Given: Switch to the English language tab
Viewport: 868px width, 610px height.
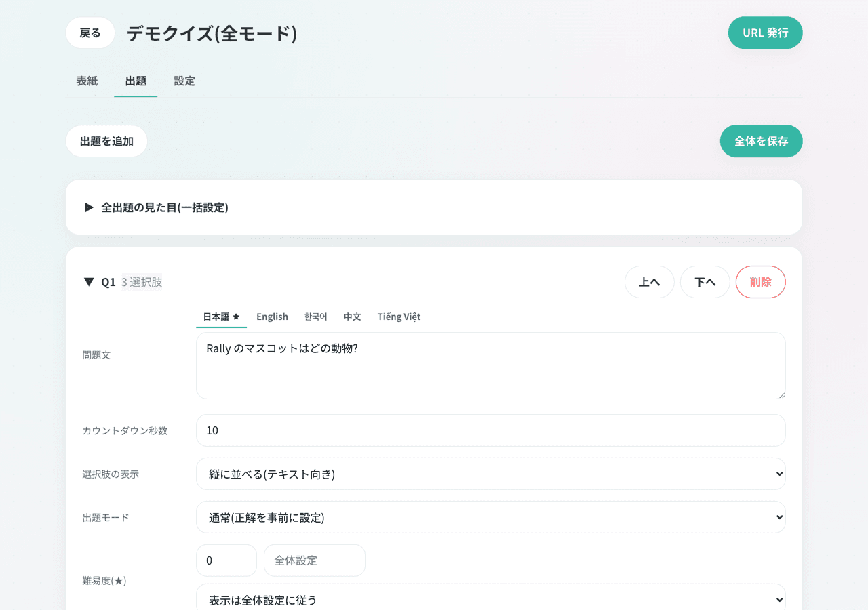Looking at the screenshot, I should pos(272,317).
